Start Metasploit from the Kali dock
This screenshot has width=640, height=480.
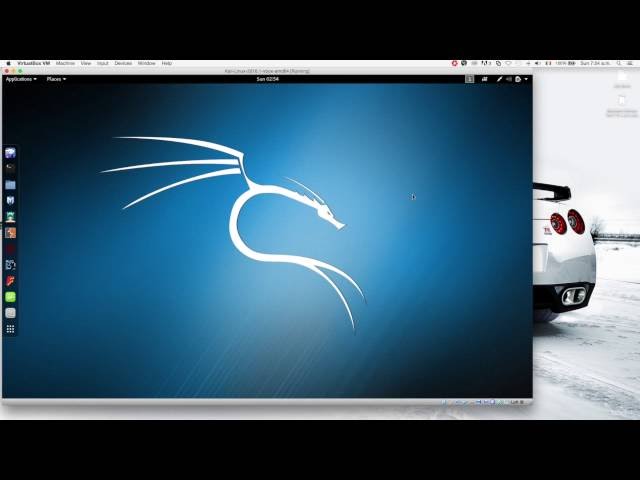click(x=10, y=200)
